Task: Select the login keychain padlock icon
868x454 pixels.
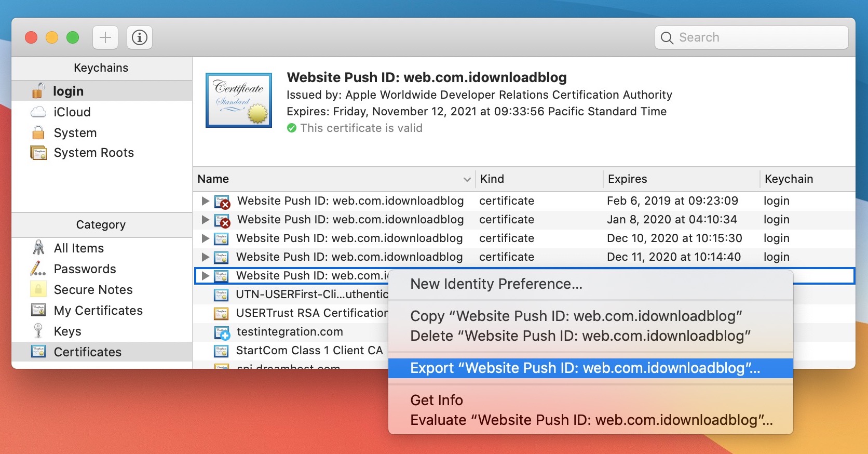Action: click(38, 90)
